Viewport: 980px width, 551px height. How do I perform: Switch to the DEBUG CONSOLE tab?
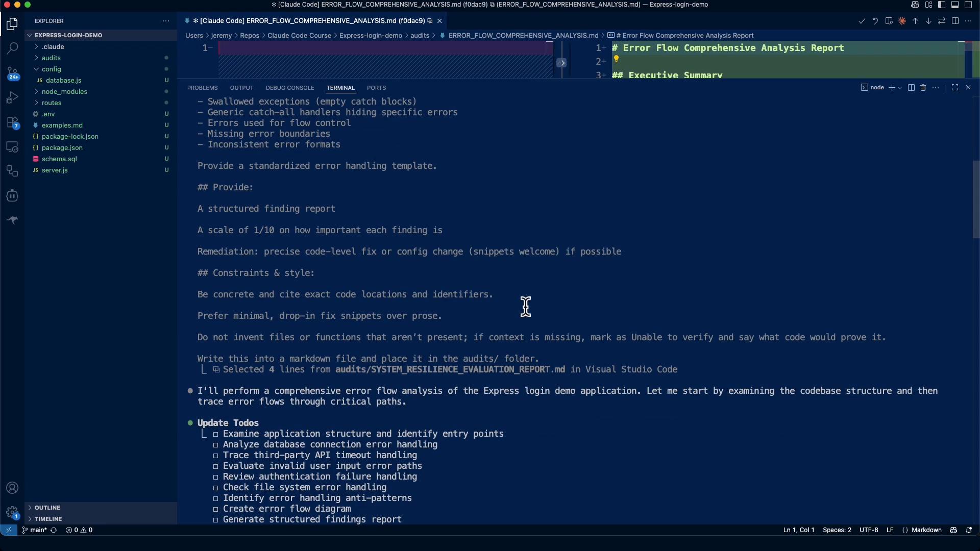[x=290, y=88]
